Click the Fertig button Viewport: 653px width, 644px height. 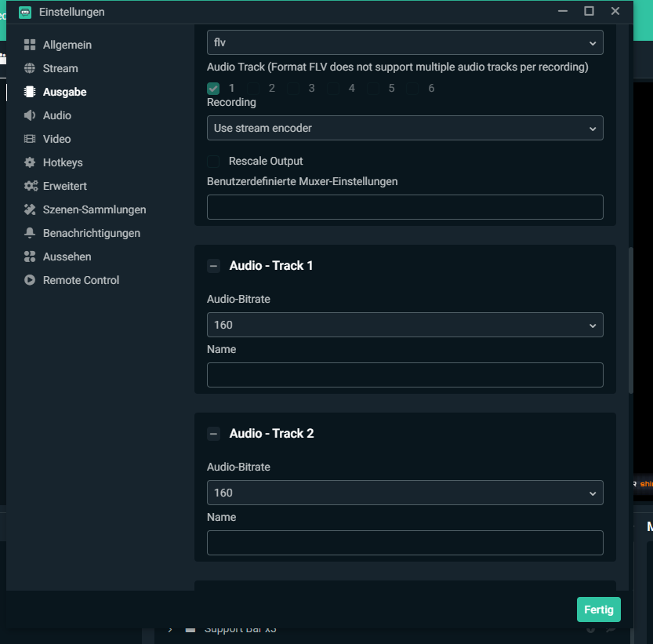pos(598,609)
